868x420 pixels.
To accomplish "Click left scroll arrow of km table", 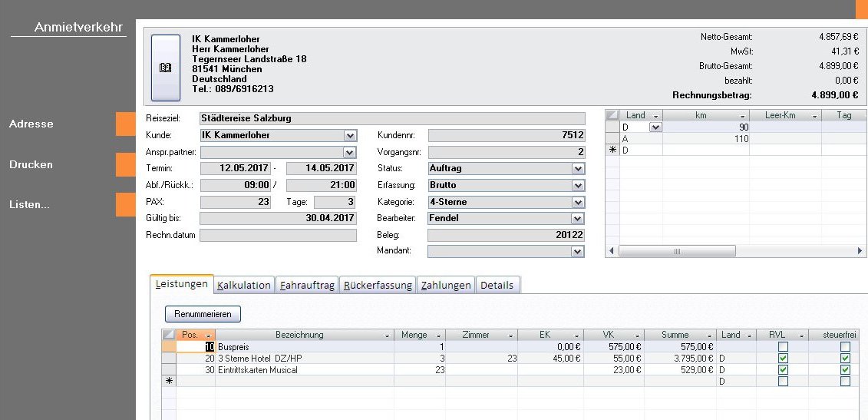I will [612, 251].
